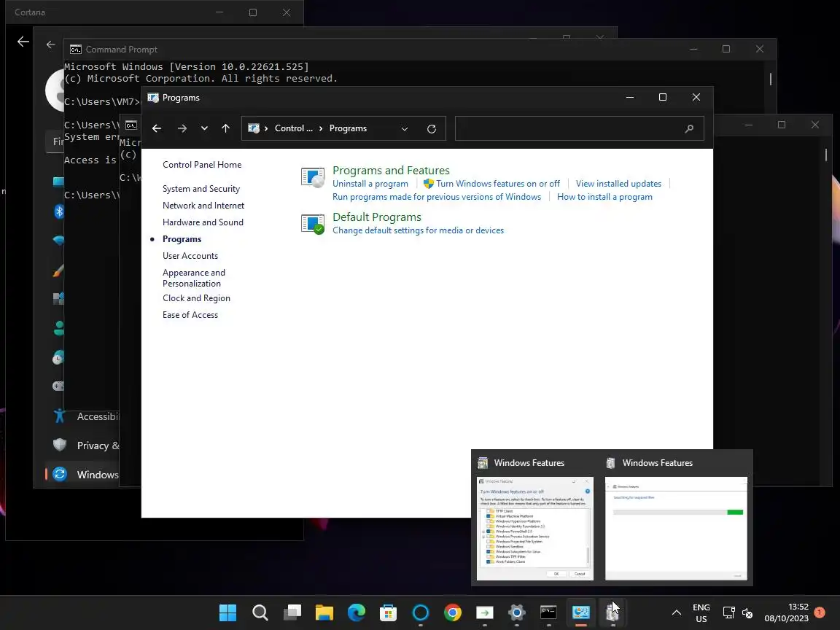Click the Default Programs icon
The image size is (840, 630).
(x=313, y=224)
